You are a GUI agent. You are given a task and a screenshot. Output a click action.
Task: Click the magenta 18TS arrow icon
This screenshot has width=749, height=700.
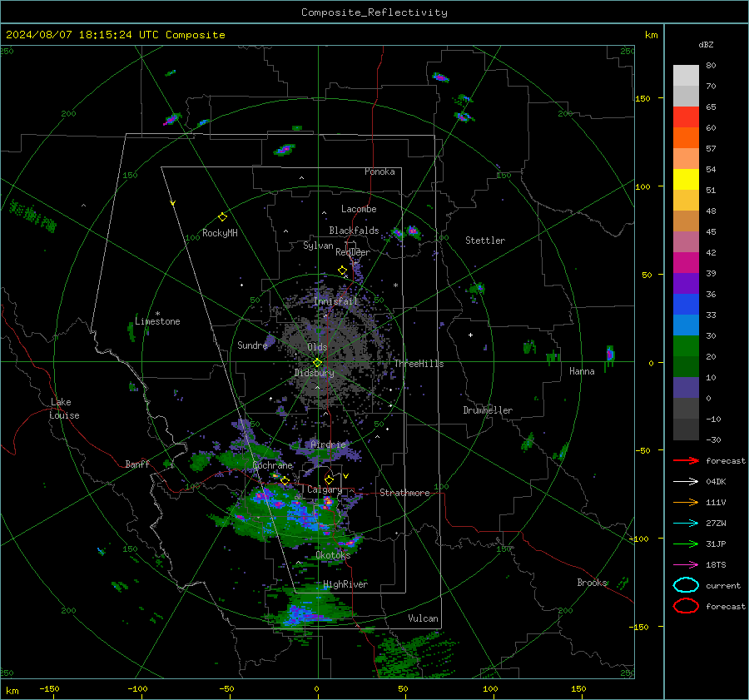click(686, 565)
